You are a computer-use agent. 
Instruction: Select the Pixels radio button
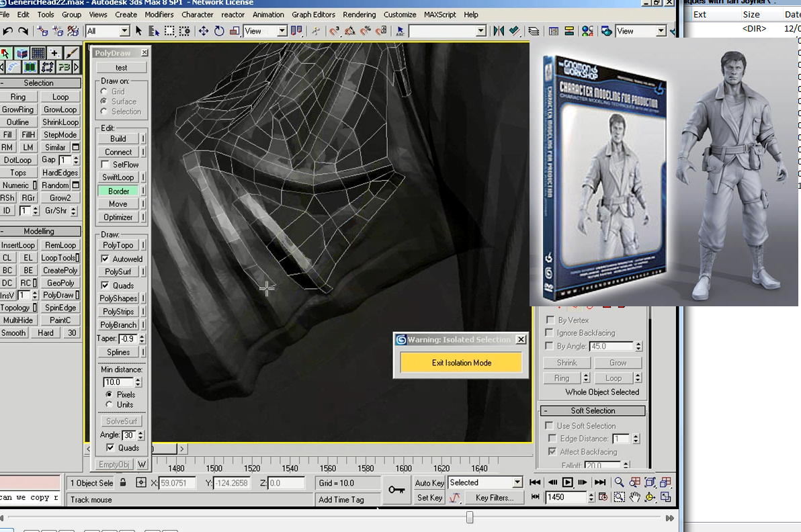point(109,395)
